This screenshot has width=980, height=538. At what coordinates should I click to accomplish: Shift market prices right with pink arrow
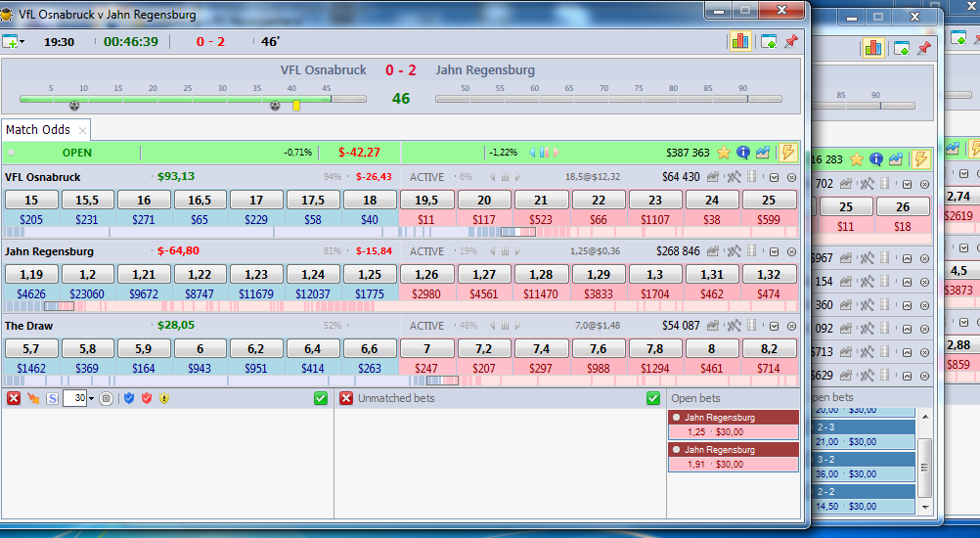coord(556,152)
